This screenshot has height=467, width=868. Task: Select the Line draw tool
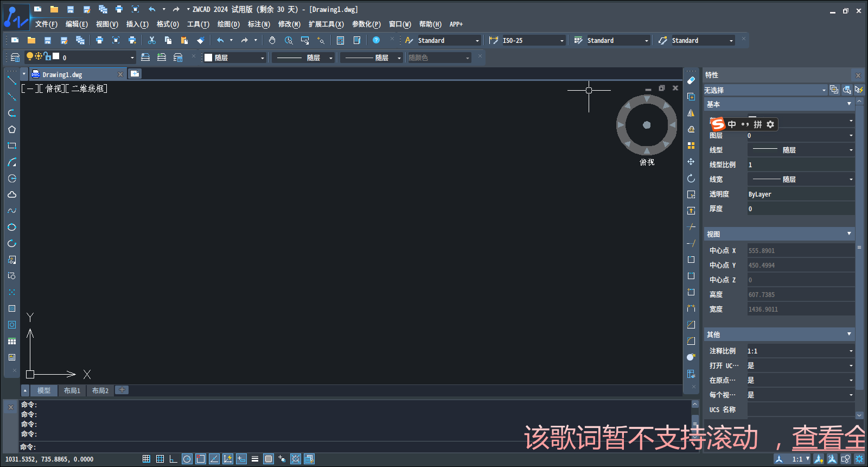pyautogui.click(x=11, y=80)
